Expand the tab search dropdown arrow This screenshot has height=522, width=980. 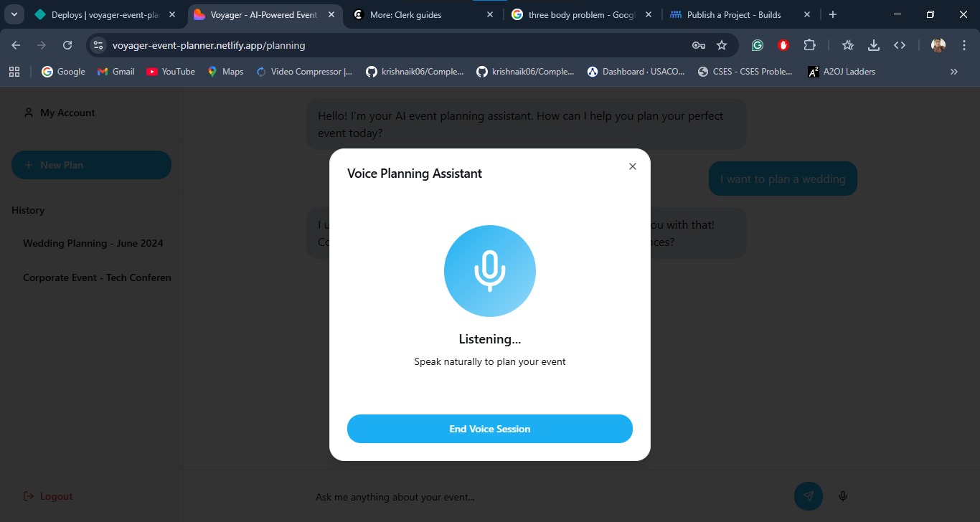14,14
